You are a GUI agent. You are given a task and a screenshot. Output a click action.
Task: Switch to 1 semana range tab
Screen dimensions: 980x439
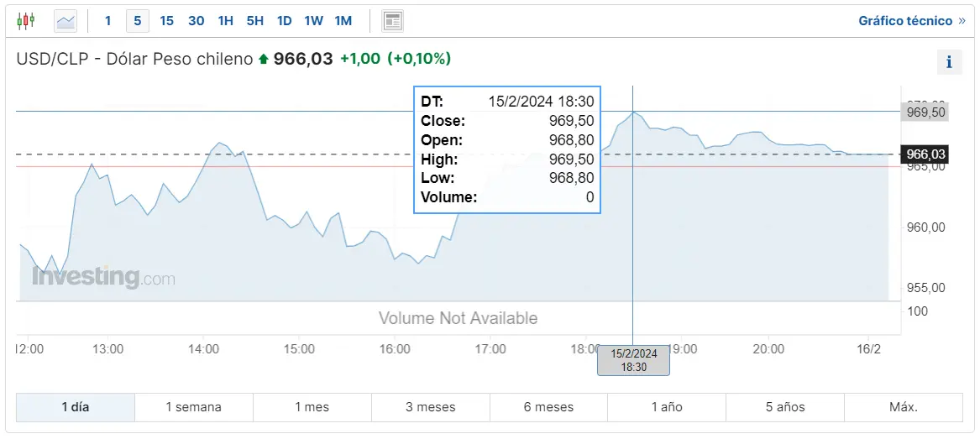(x=194, y=407)
